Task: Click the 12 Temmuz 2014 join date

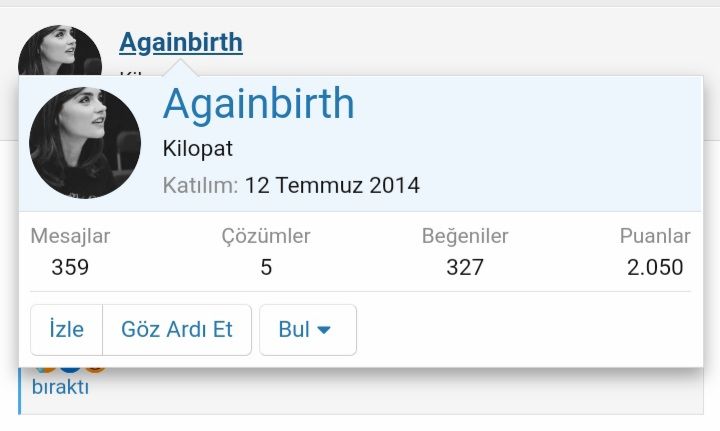Action: 332,186
